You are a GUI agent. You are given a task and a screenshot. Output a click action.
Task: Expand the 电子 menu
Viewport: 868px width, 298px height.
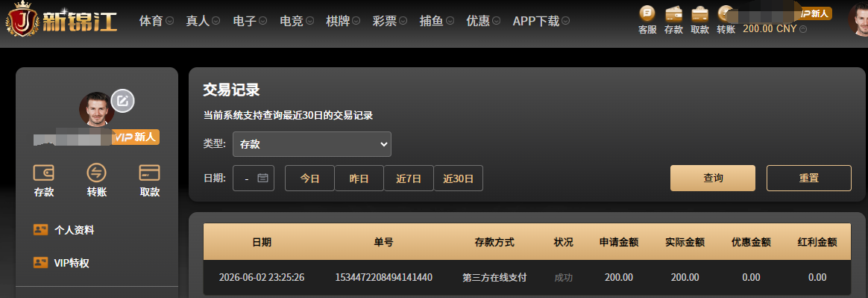(251, 21)
